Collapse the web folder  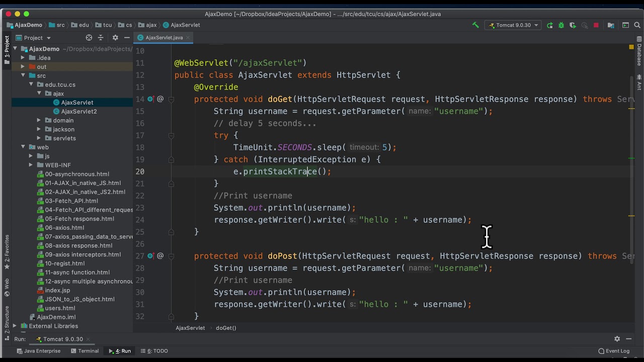point(23,147)
